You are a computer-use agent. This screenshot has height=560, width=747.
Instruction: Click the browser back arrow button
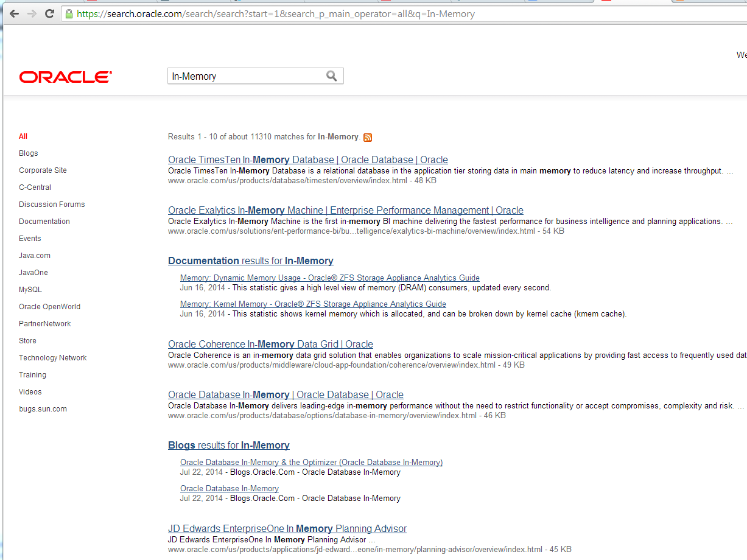[x=14, y=13]
